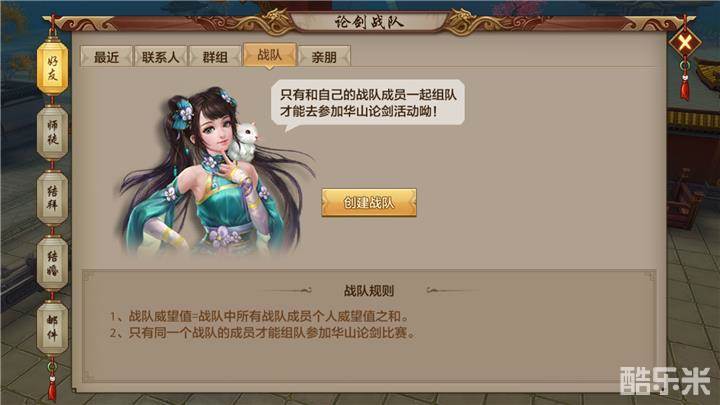This screenshot has height=405, width=720.
Task: Click the second rule about 华山论剑比赛
Action: (x=262, y=332)
